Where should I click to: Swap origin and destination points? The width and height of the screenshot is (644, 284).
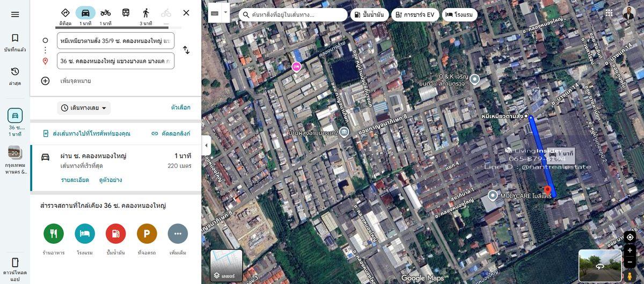[x=186, y=50]
